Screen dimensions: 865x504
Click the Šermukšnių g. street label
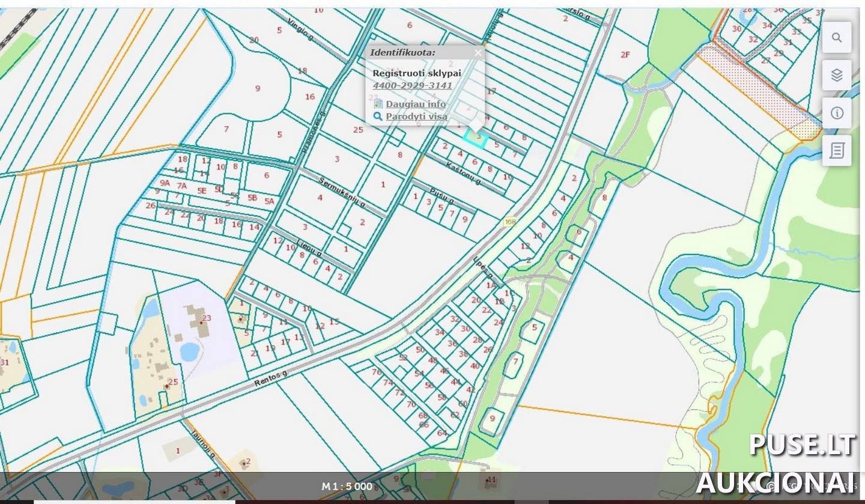(342, 192)
